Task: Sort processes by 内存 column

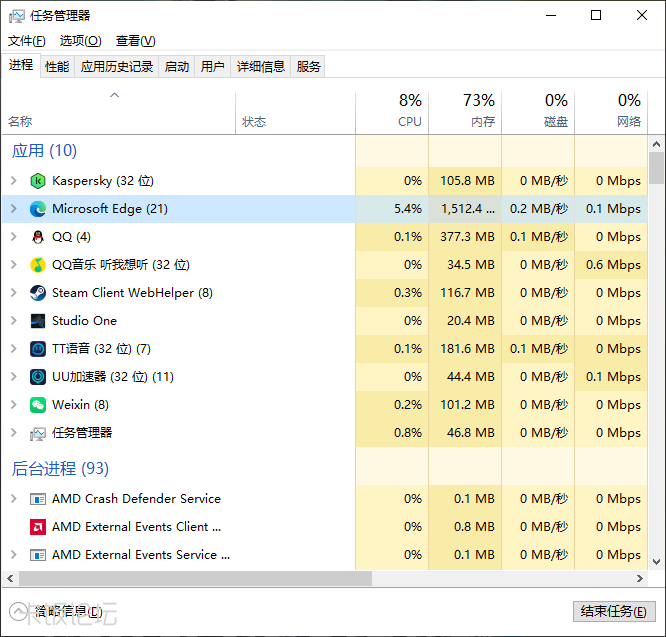Action: [465, 113]
